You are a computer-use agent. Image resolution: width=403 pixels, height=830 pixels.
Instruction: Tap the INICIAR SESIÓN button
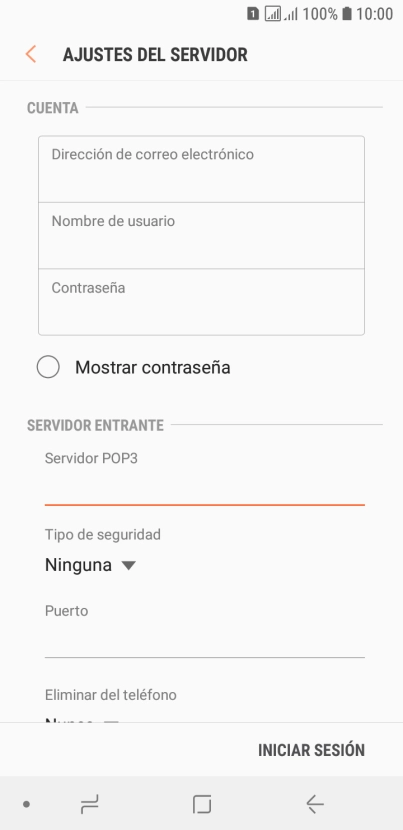point(311,750)
